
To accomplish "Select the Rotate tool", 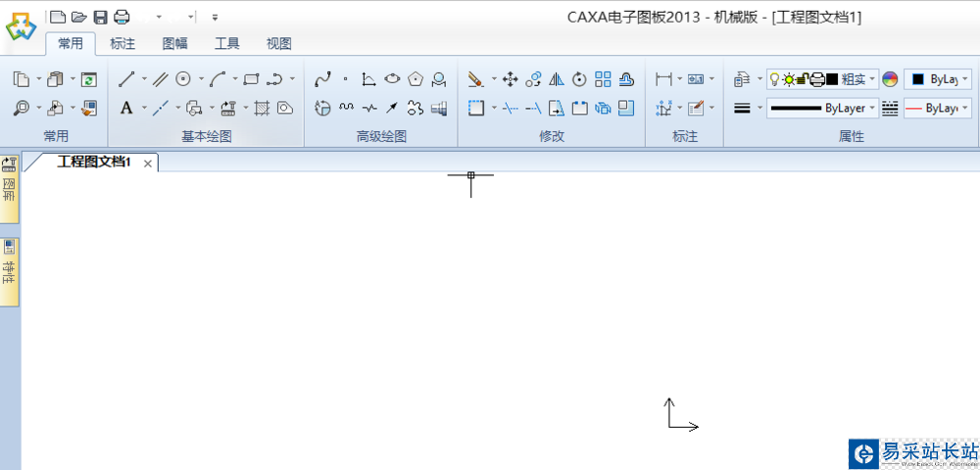I will 580,79.
